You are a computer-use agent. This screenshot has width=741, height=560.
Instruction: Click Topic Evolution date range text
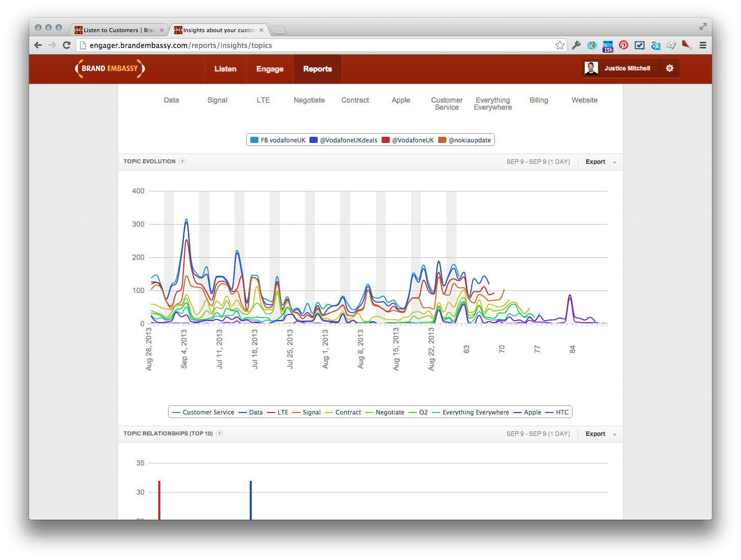pyautogui.click(x=538, y=162)
